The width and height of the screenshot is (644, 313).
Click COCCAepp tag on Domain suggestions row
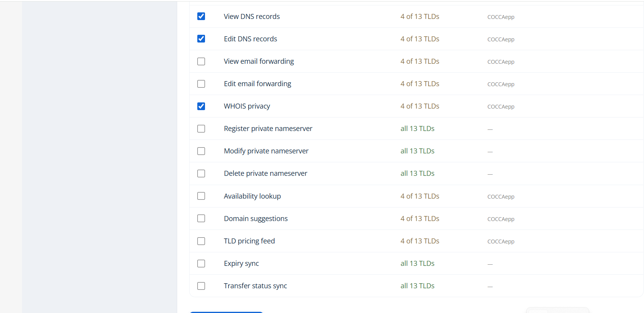501,219
